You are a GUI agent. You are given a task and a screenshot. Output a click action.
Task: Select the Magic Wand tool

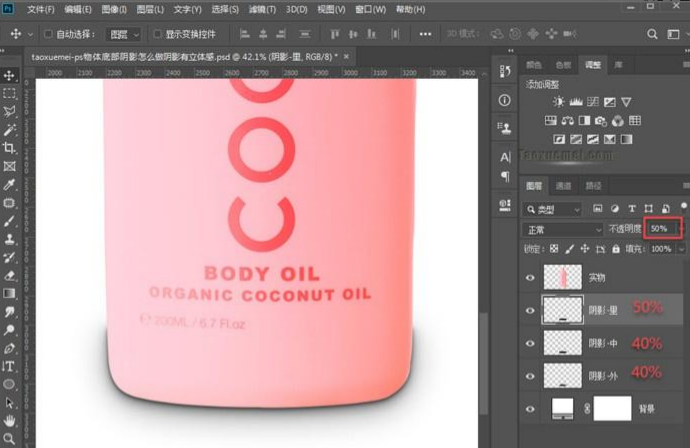(9, 130)
